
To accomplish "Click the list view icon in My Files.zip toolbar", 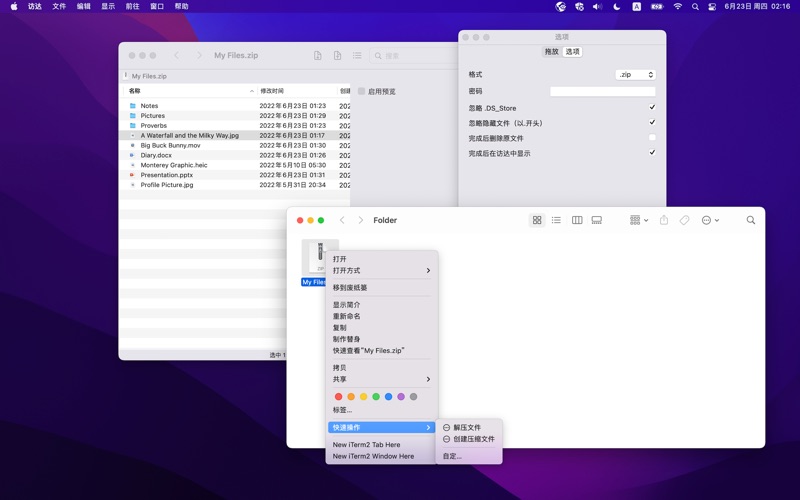I will pos(357,55).
